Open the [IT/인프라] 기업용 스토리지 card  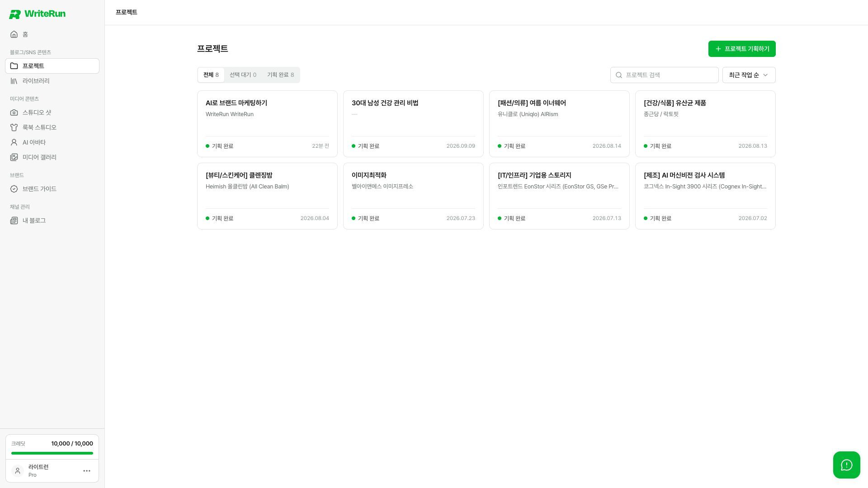(x=559, y=196)
